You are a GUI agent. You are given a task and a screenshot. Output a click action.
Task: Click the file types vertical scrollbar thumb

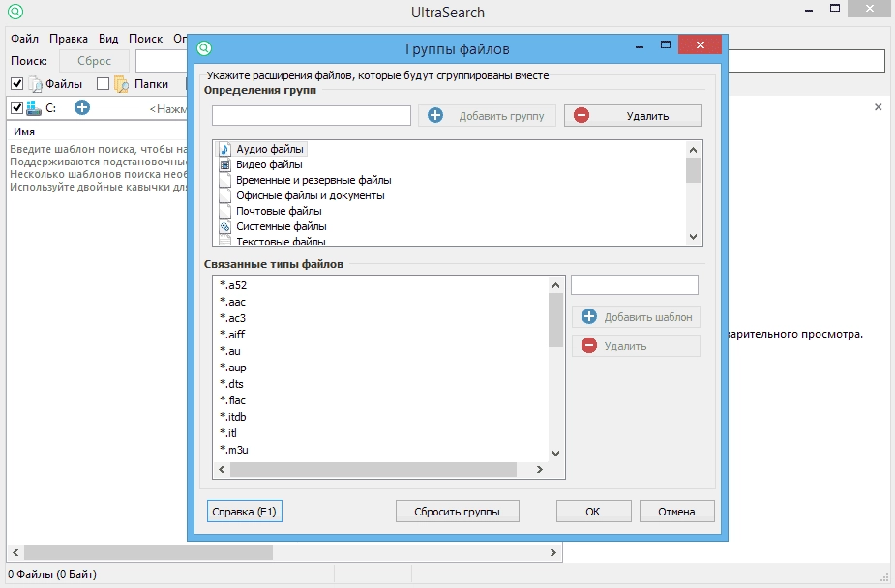(556, 320)
